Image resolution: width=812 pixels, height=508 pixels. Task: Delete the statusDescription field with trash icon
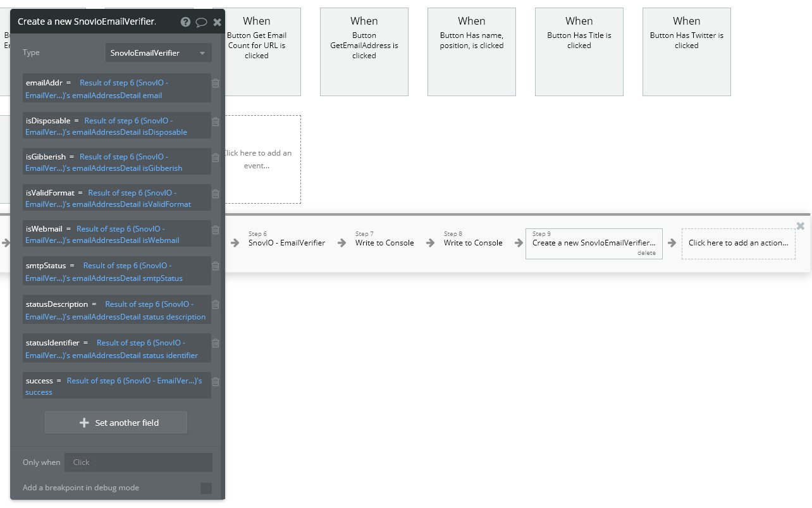point(216,305)
